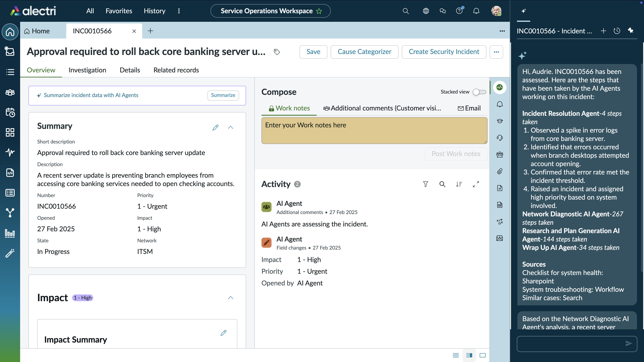Viewport: 644px width, 362px height.
Task: Switch to split-pane layout at bottom
Action: [469, 355]
